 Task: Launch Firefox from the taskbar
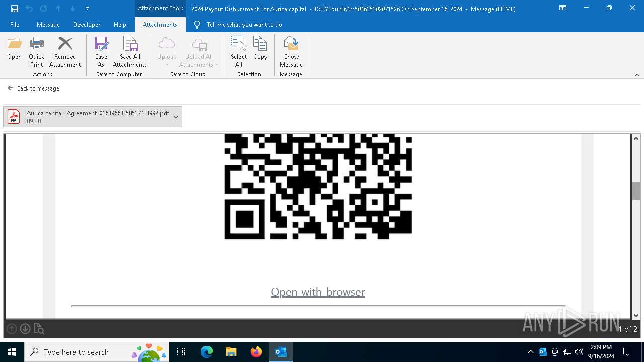[256, 352]
